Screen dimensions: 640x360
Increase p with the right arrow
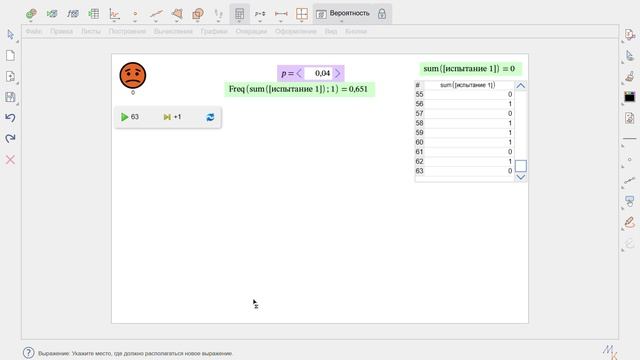click(x=338, y=73)
